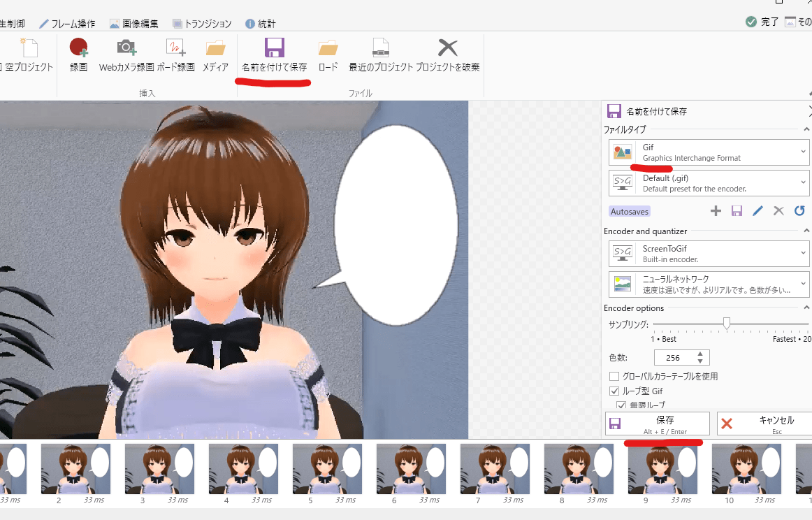Click the ボード録画 board recorder icon
This screenshot has height=520, width=812.
[175, 55]
